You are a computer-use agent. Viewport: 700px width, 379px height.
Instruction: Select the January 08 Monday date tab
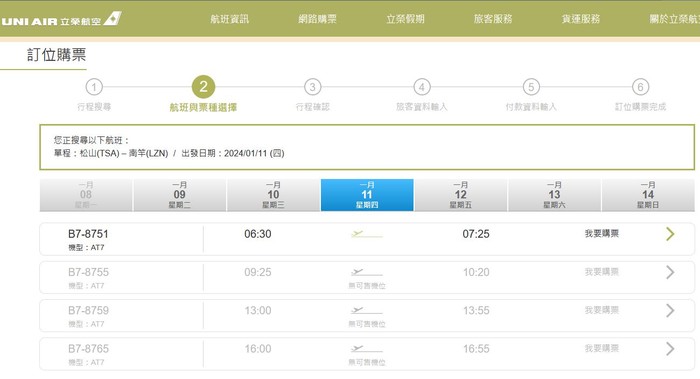[x=86, y=195]
